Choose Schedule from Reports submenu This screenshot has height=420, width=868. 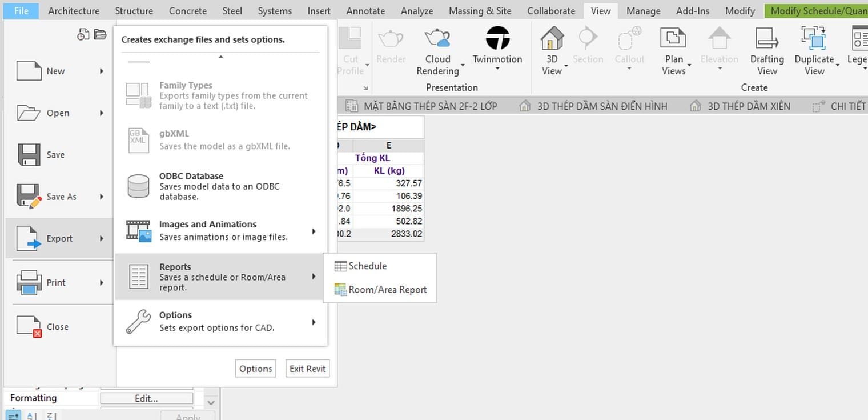[380, 266]
